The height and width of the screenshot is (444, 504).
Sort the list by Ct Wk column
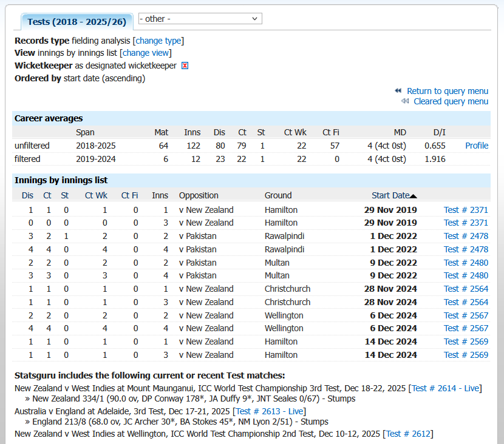(96, 195)
